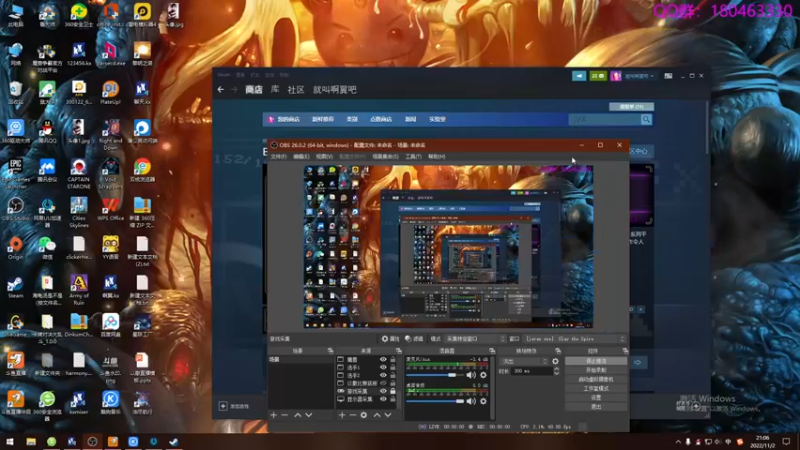Move source up in the sources list
800x450 pixels.
point(377,415)
